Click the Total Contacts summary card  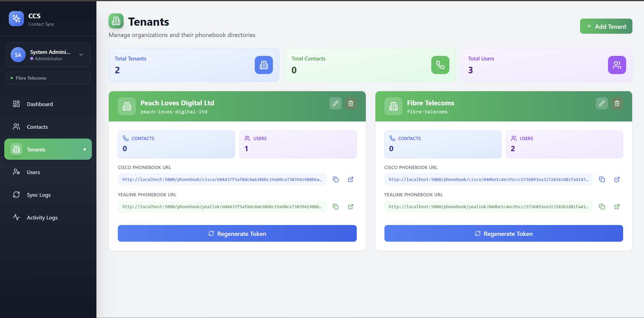point(370,65)
